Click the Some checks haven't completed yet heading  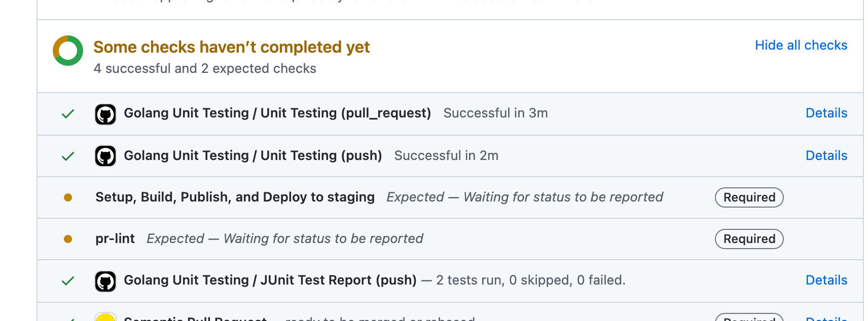point(231,47)
